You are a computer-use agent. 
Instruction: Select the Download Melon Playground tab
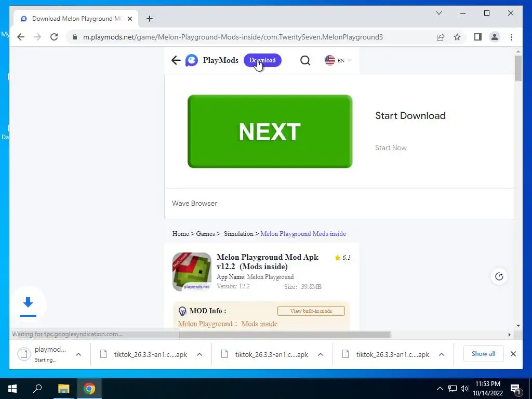pyautogui.click(x=76, y=19)
